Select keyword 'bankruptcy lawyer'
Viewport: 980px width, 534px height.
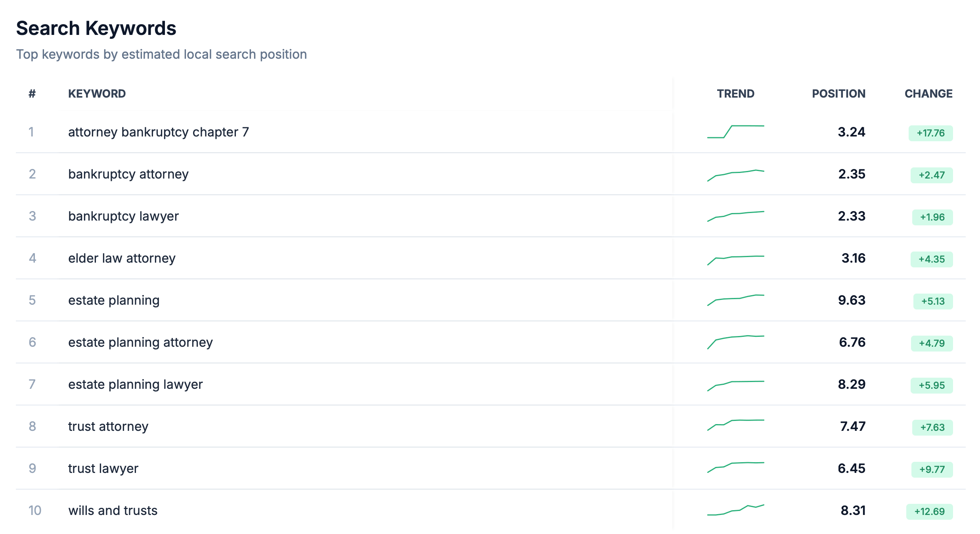click(123, 216)
